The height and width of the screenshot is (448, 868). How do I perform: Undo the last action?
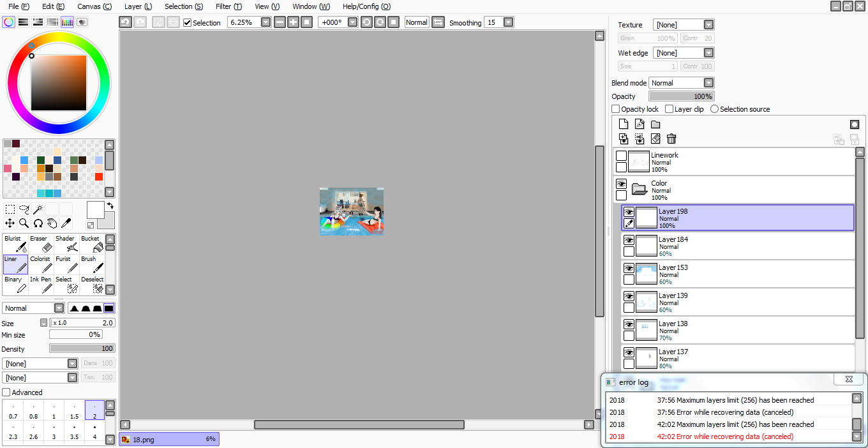(x=126, y=22)
